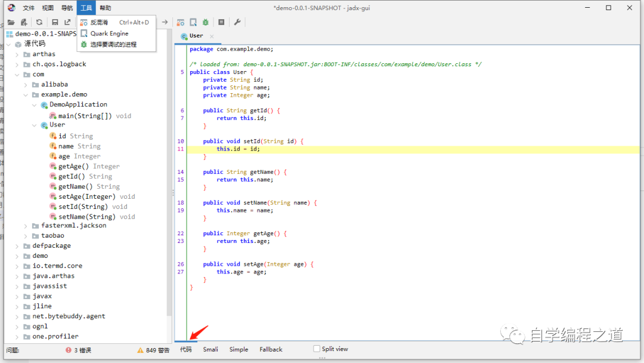Select the net.bytebuddy.agent package
Viewport: 644px width, 363px height.
(69, 316)
